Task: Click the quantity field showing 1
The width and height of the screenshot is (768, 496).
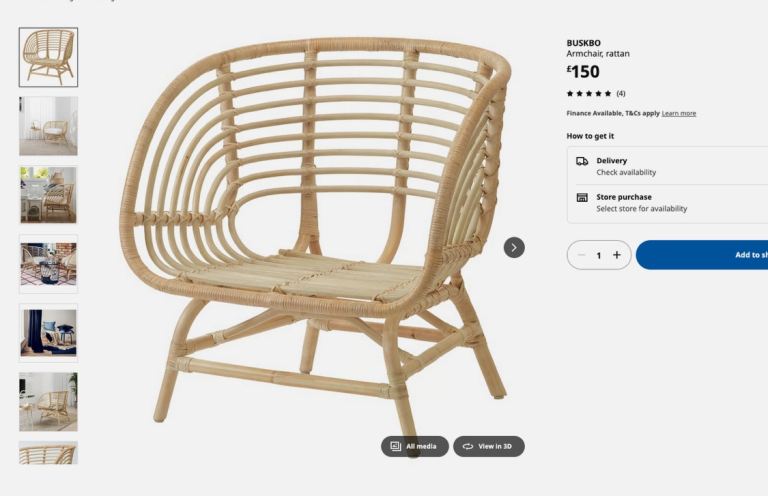Action: point(599,255)
